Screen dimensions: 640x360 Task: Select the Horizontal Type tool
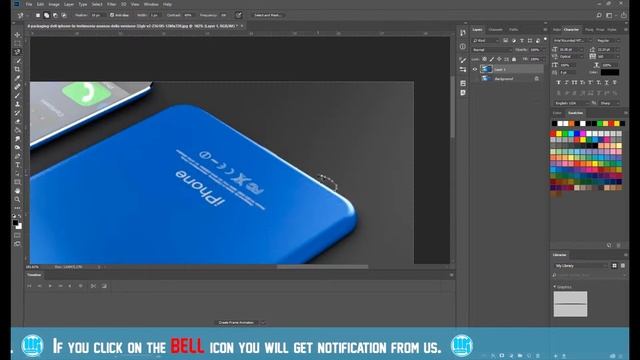[x=17, y=165]
